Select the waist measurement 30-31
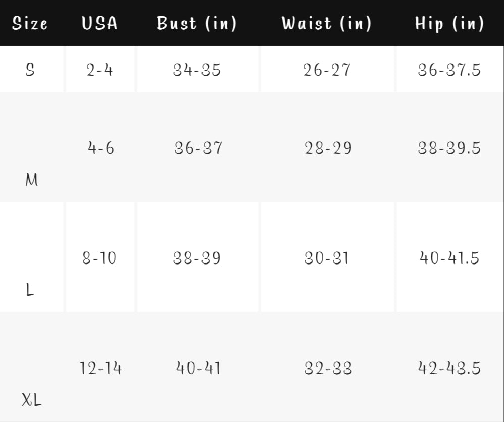Screen dimensions: 504x422 (x=327, y=258)
